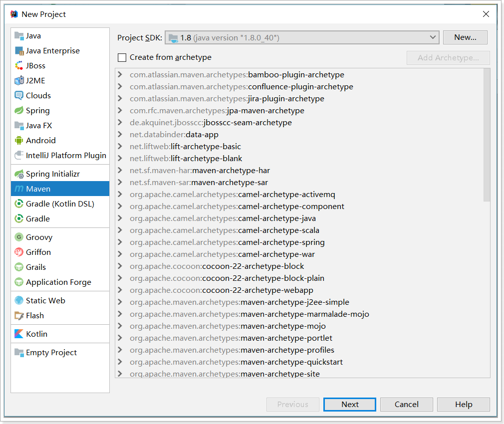Expand the maven-archetype-har node
Image resolution: width=504 pixels, height=424 pixels.
pyautogui.click(x=120, y=170)
